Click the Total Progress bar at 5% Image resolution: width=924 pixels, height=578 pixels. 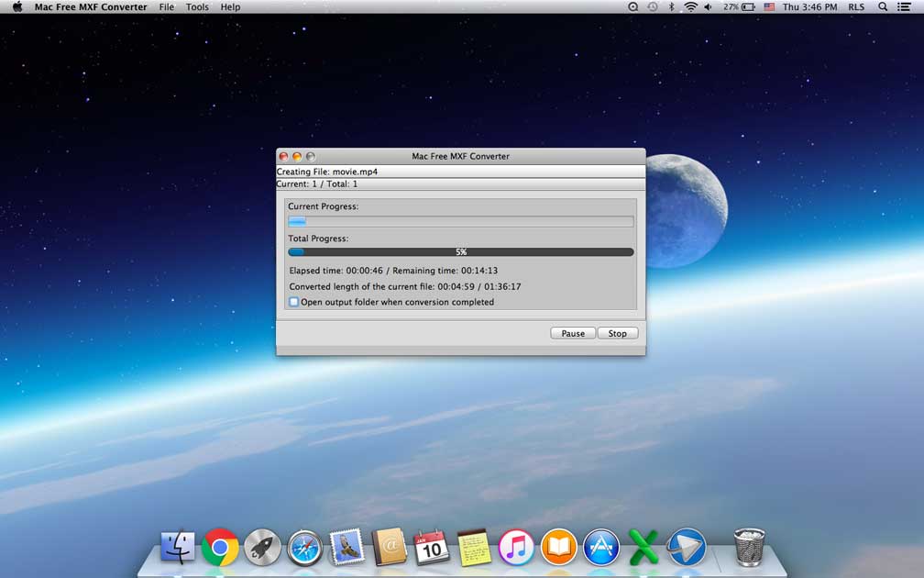(x=461, y=251)
